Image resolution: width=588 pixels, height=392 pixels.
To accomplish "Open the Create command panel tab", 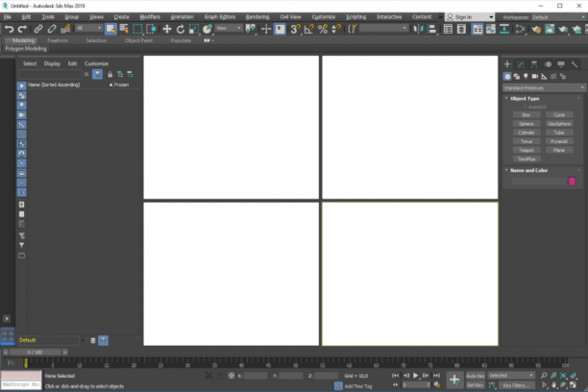I will point(507,64).
